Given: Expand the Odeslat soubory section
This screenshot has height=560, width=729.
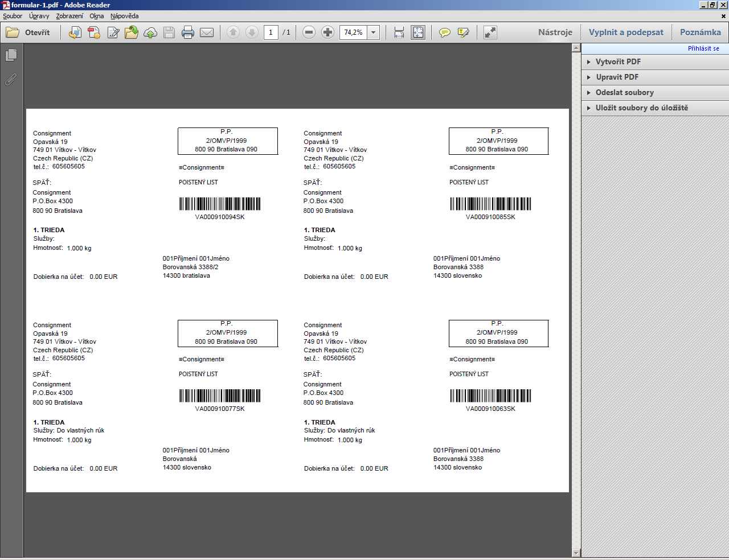Looking at the screenshot, I should pos(624,92).
